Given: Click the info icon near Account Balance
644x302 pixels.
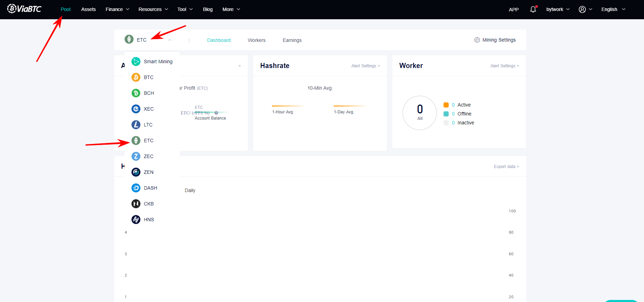Looking at the screenshot, I should click(x=216, y=113).
